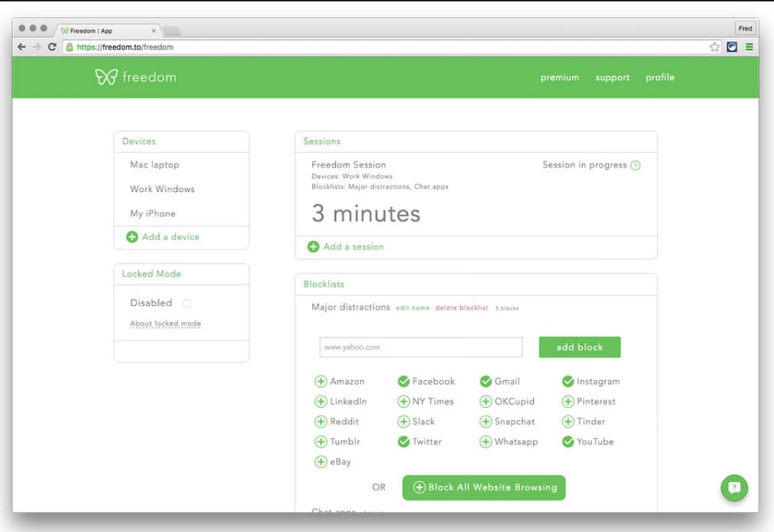Viewport: 774px width, 532px height.
Task: Open the About locked mode link
Action: pyautogui.click(x=165, y=324)
